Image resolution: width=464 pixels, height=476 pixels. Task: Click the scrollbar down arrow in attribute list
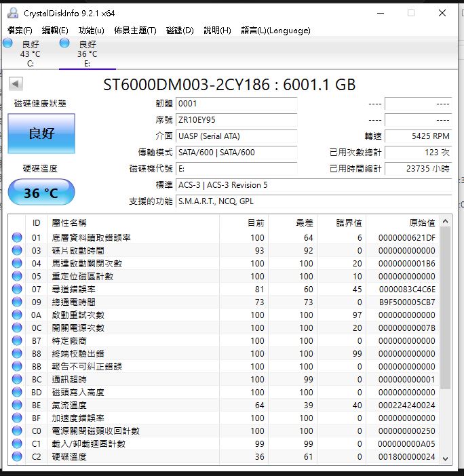point(446,458)
